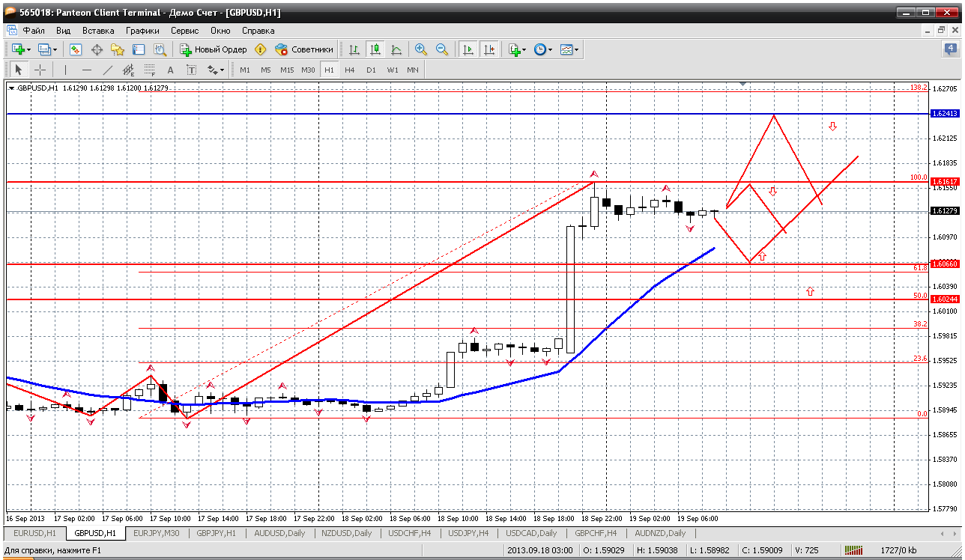Select the vertical line drawing tool

click(66, 70)
